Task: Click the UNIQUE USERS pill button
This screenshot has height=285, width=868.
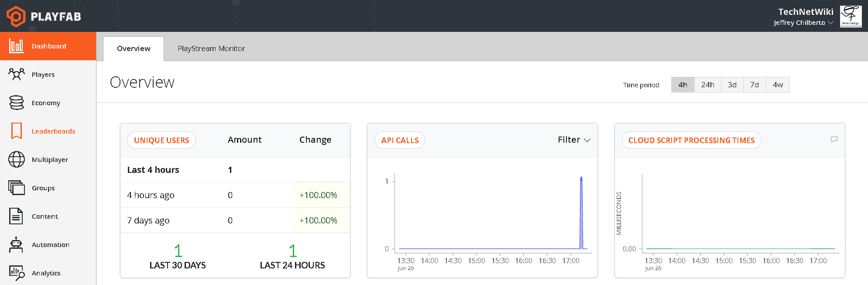Action: coord(161,140)
